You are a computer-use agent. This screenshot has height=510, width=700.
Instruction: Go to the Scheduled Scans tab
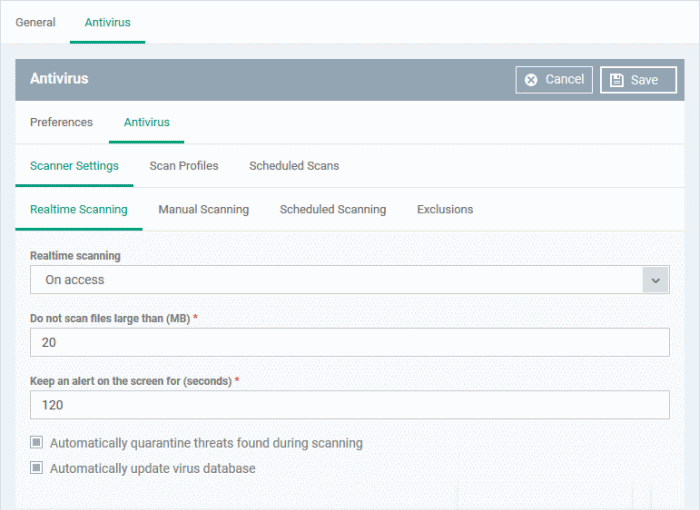click(294, 166)
